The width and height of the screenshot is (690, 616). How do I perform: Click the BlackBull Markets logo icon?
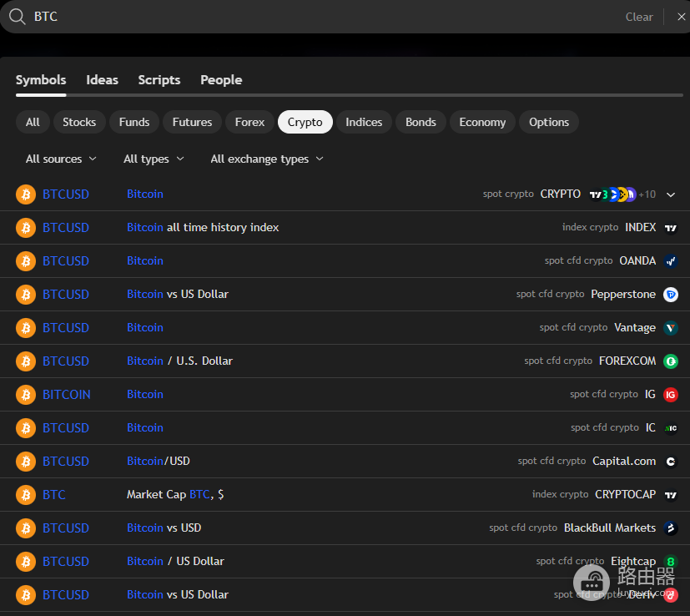[x=671, y=528]
